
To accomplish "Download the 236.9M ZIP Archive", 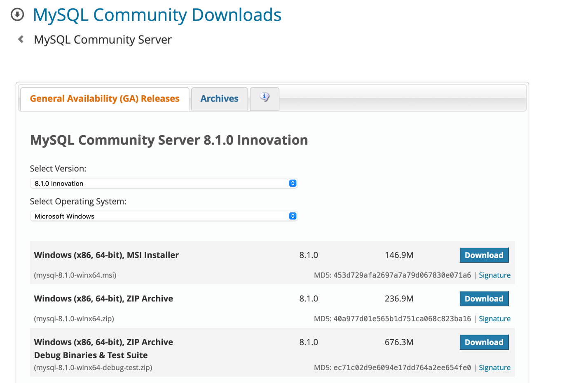I will [484, 298].
